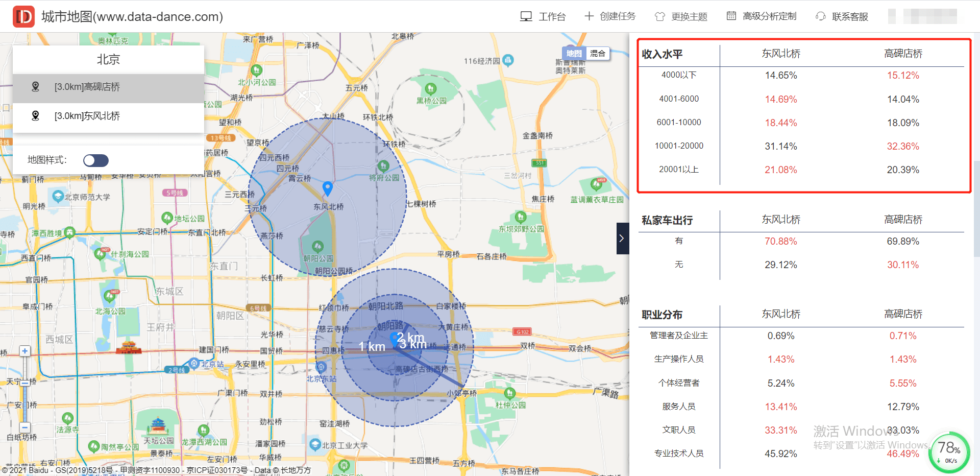
Task: Click 地坛公园 park marker on map
Action: (167, 218)
